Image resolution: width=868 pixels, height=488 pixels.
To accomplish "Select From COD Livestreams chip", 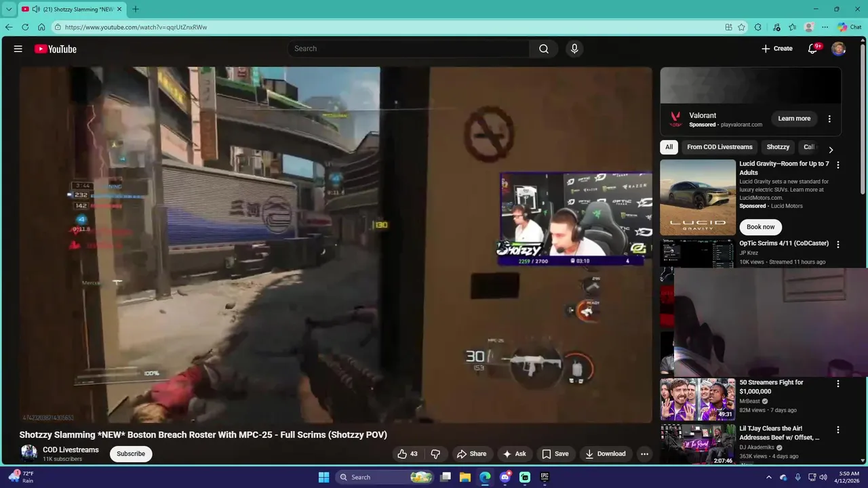I will pos(719,147).
